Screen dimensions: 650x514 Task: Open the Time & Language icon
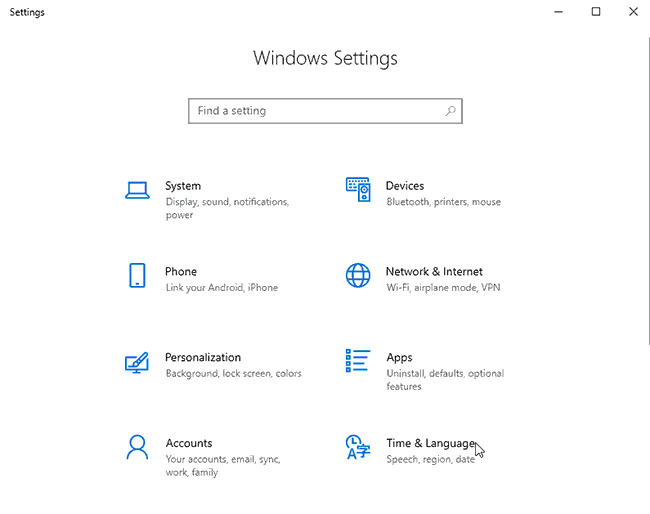[x=358, y=447]
